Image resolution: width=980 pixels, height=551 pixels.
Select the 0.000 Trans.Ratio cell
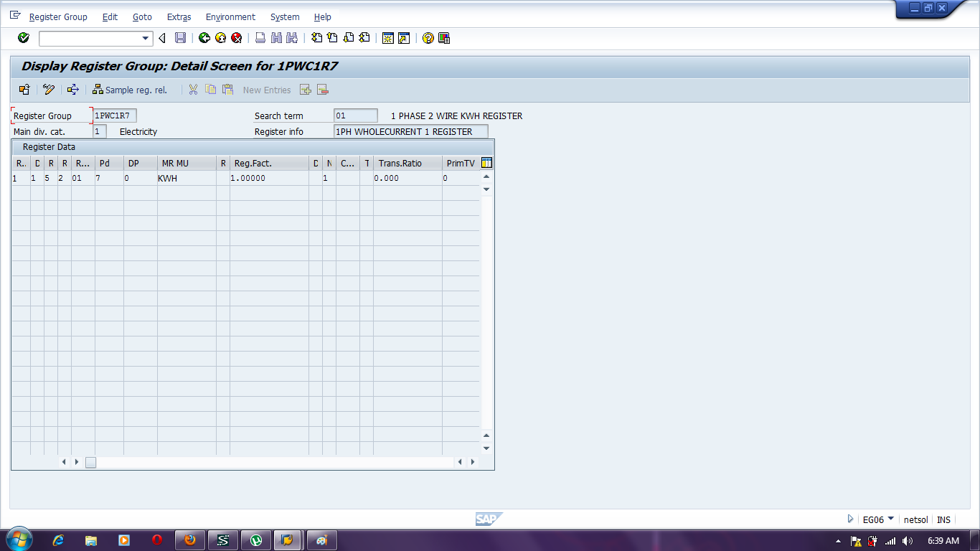(x=407, y=178)
